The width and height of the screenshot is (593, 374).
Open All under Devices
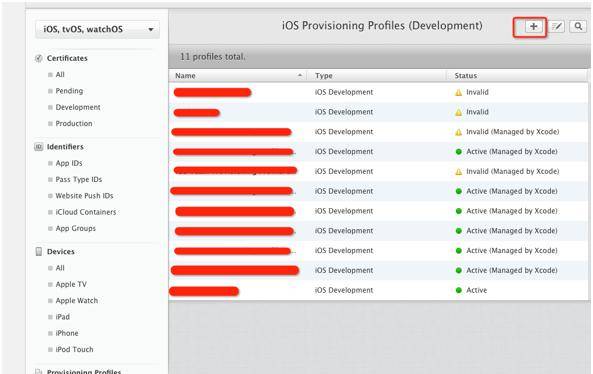60,268
